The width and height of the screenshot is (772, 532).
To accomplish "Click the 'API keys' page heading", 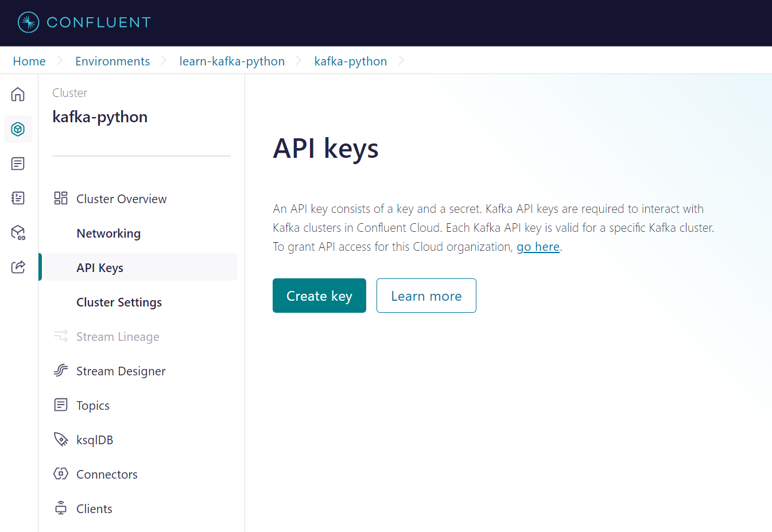I will [325, 149].
